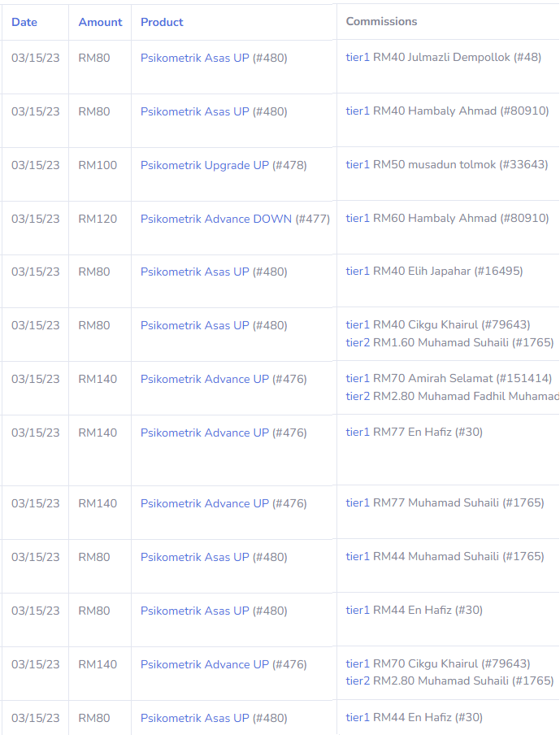560x735 pixels.
Task: Sort table by Amount column header
Action: [100, 22]
